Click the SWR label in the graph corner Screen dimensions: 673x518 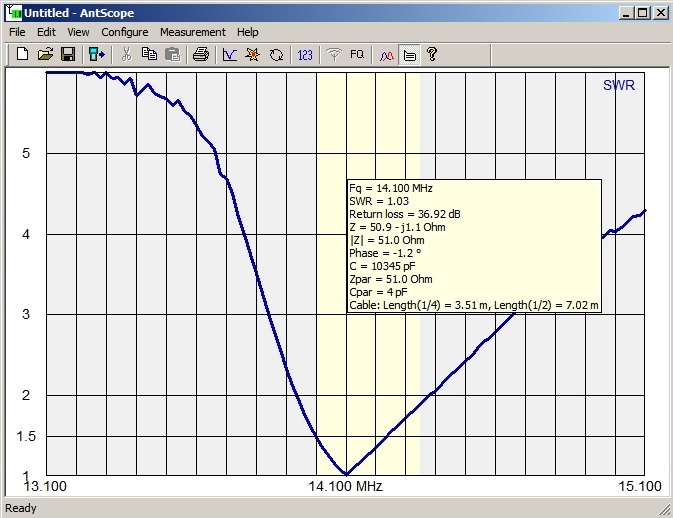click(618, 86)
